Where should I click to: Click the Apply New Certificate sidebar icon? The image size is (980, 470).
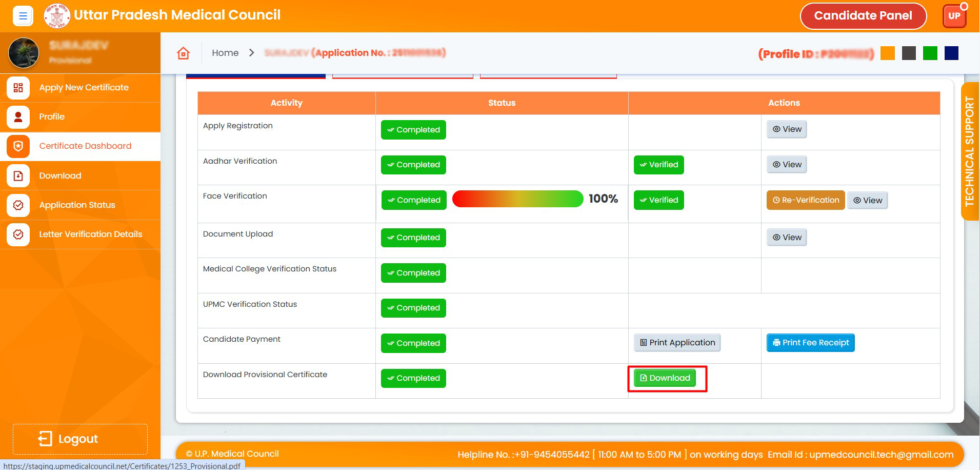[x=18, y=88]
